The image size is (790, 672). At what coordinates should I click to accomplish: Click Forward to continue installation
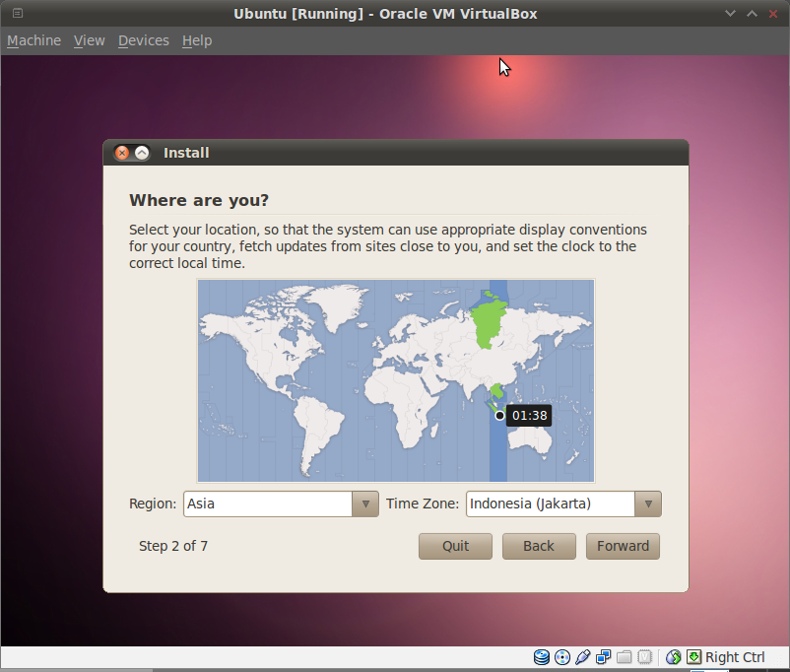(623, 546)
